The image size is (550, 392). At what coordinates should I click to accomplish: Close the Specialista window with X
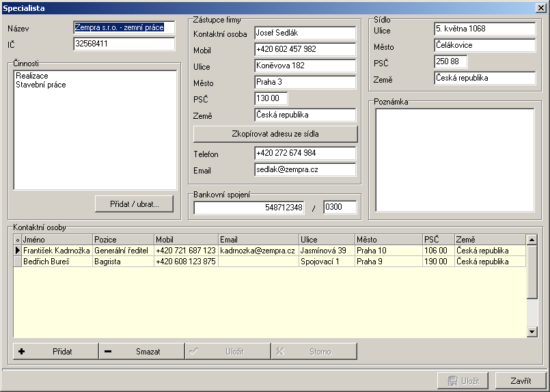pyautogui.click(x=541, y=7)
